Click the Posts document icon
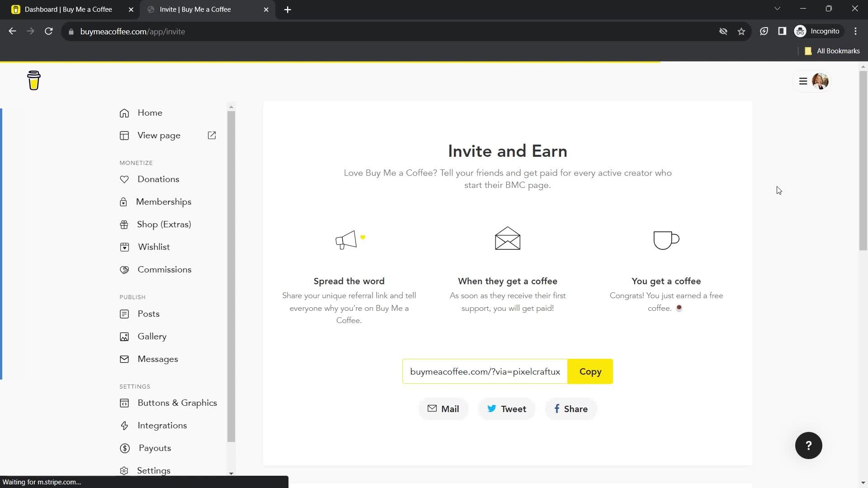This screenshot has height=488, width=868. [x=124, y=314]
